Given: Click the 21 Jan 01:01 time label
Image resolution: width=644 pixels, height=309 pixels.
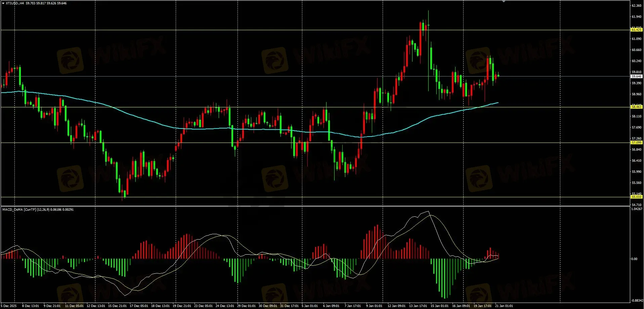Looking at the screenshot, I should [504, 306].
